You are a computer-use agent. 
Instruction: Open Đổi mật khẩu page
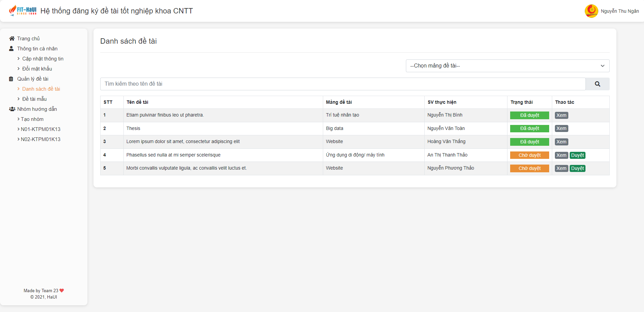[37, 69]
